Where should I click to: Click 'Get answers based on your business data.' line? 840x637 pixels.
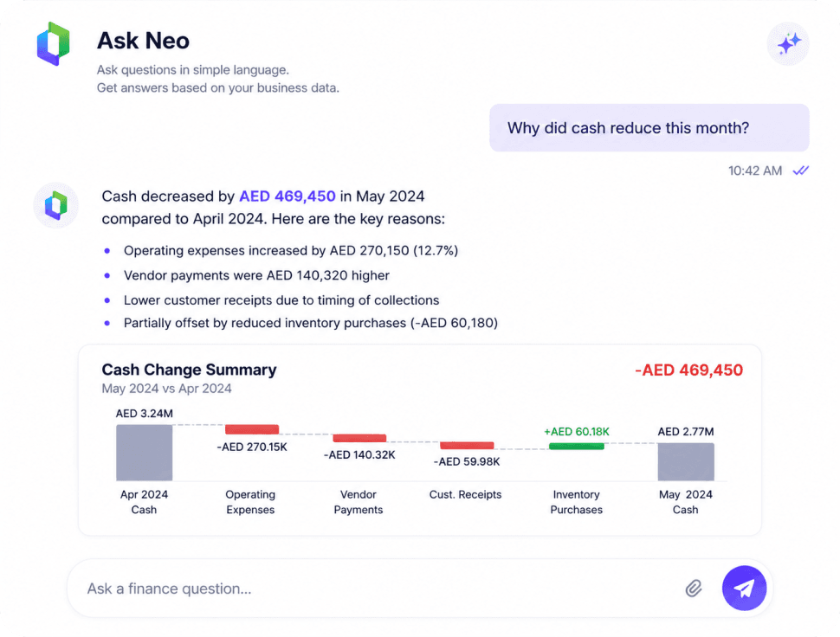(x=218, y=87)
